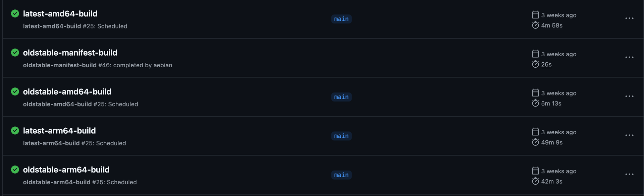
Task: Open the oldstable-manifest-build run title link
Action: click(70, 53)
